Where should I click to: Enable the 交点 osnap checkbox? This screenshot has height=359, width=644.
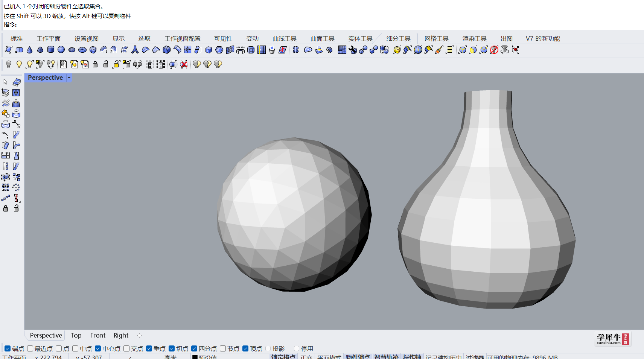126,348
